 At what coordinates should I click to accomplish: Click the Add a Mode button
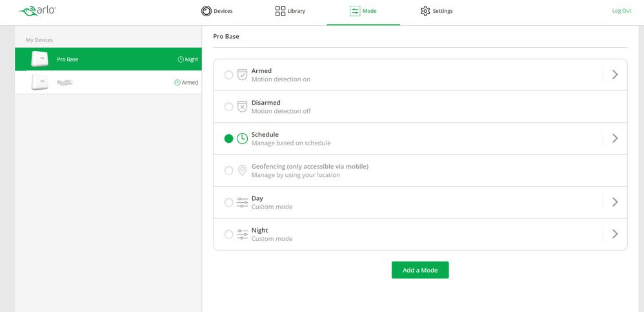419,270
